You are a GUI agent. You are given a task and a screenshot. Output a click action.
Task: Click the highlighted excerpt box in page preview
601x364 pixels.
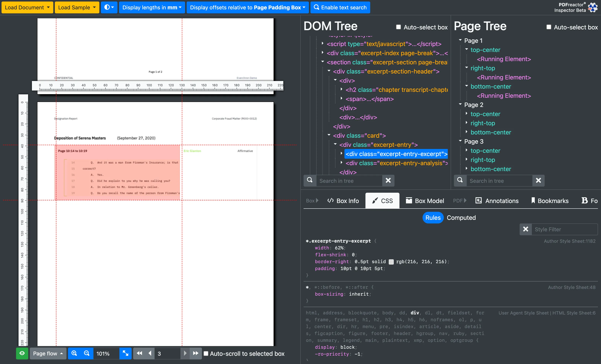pyautogui.click(x=117, y=172)
